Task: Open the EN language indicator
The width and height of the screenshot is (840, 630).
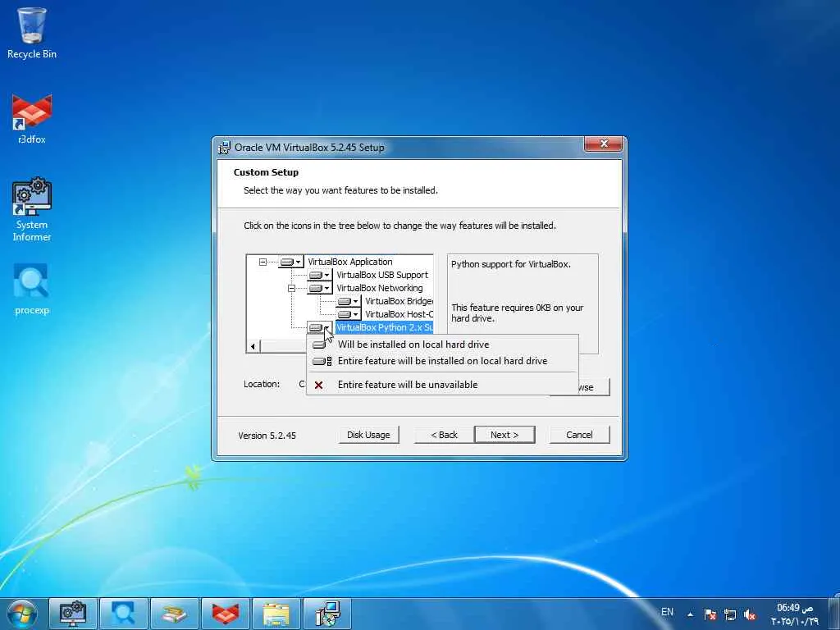Action: click(667, 612)
